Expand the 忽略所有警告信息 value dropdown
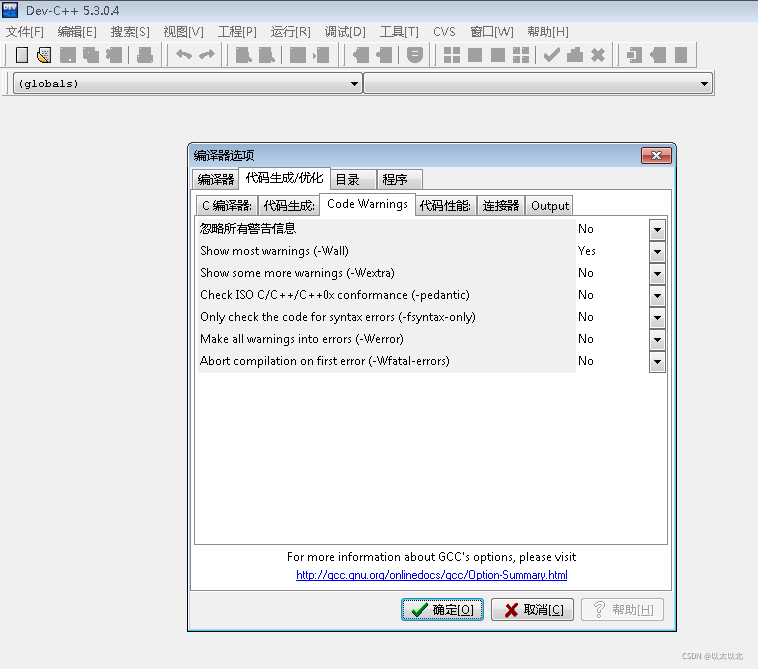This screenshot has height=669, width=758. tap(657, 230)
